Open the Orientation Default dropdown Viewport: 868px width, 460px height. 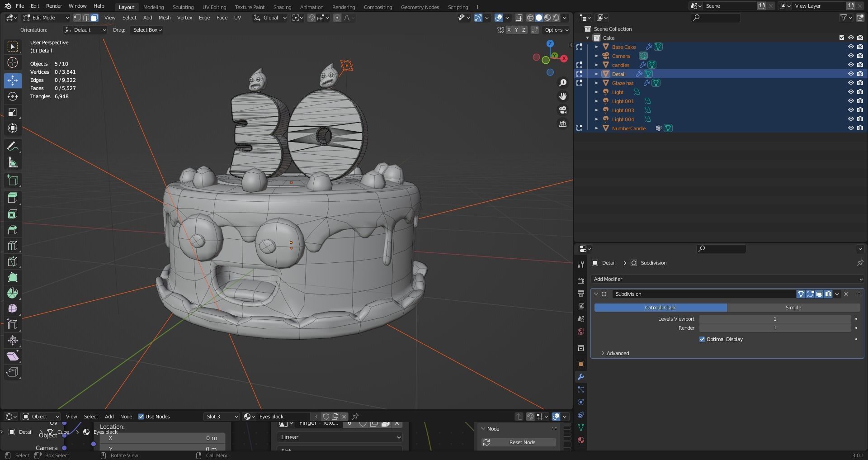click(x=85, y=30)
